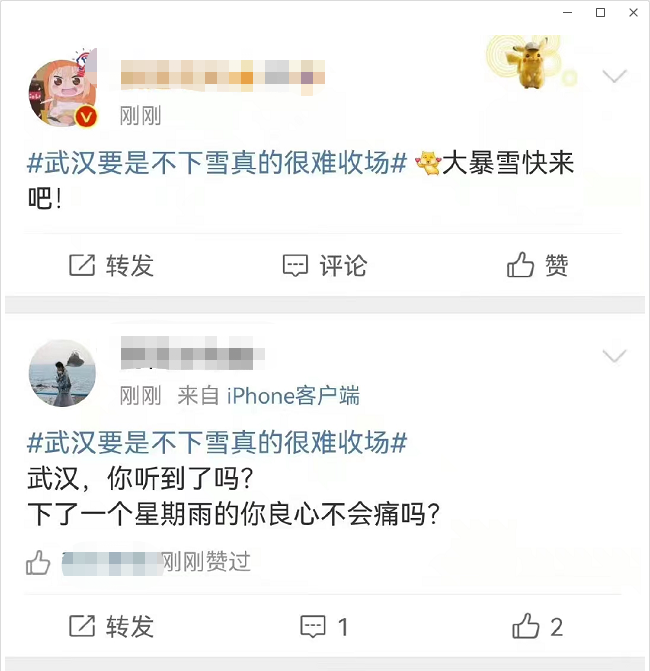
Task: Click the Pikachu badge decoration on the first post
Action: pos(532,62)
